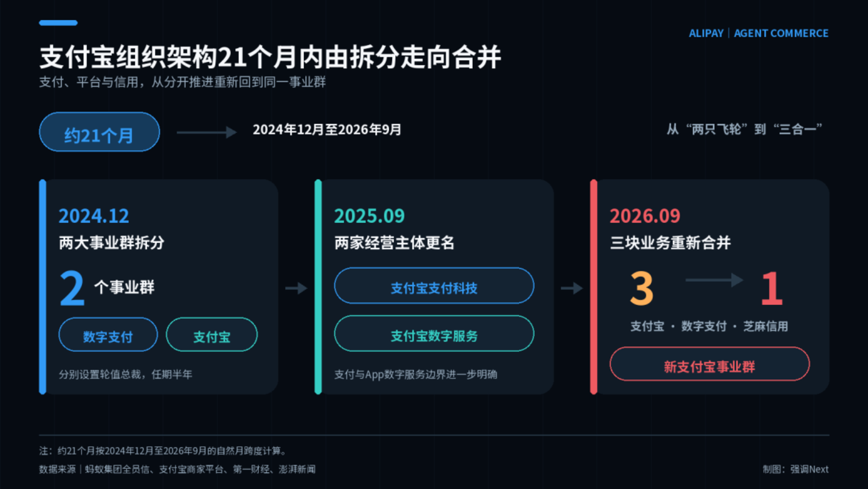This screenshot has width=868, height=489.
Task: Click the 支付宝支付科技 pill
Action: pos(434,286)
